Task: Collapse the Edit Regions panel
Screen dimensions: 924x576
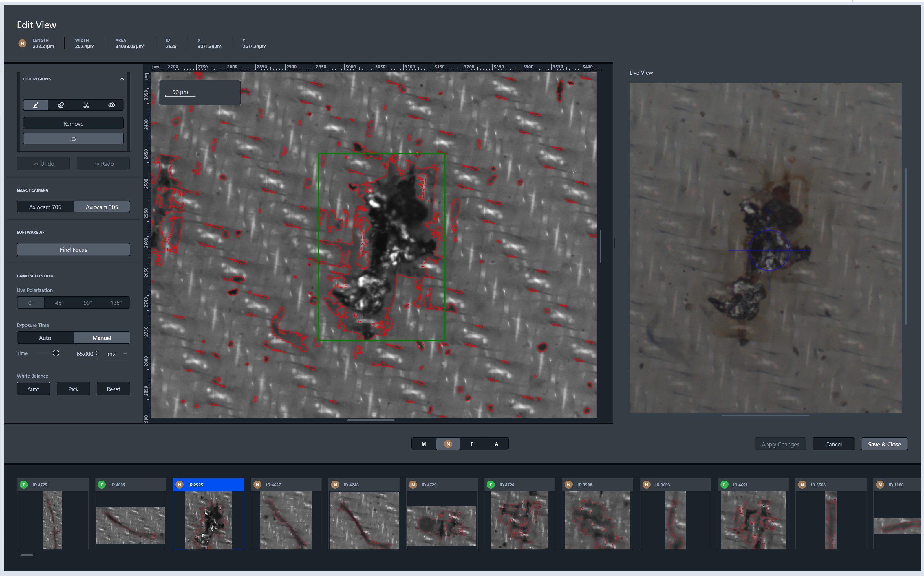Action: pos(122,79)
